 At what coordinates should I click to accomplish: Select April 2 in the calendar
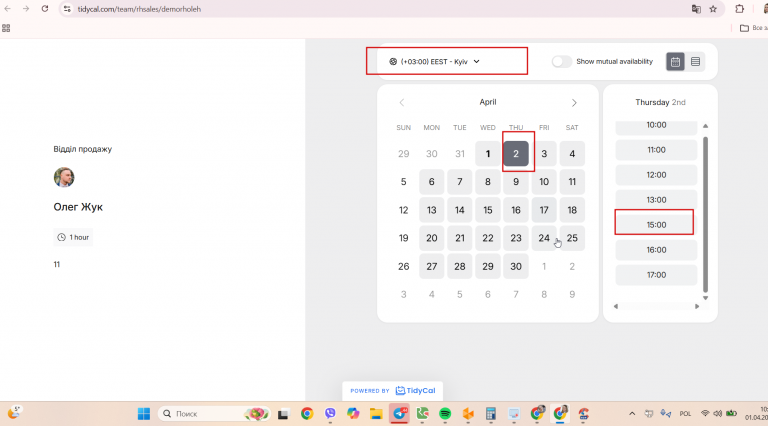point(516,154)
